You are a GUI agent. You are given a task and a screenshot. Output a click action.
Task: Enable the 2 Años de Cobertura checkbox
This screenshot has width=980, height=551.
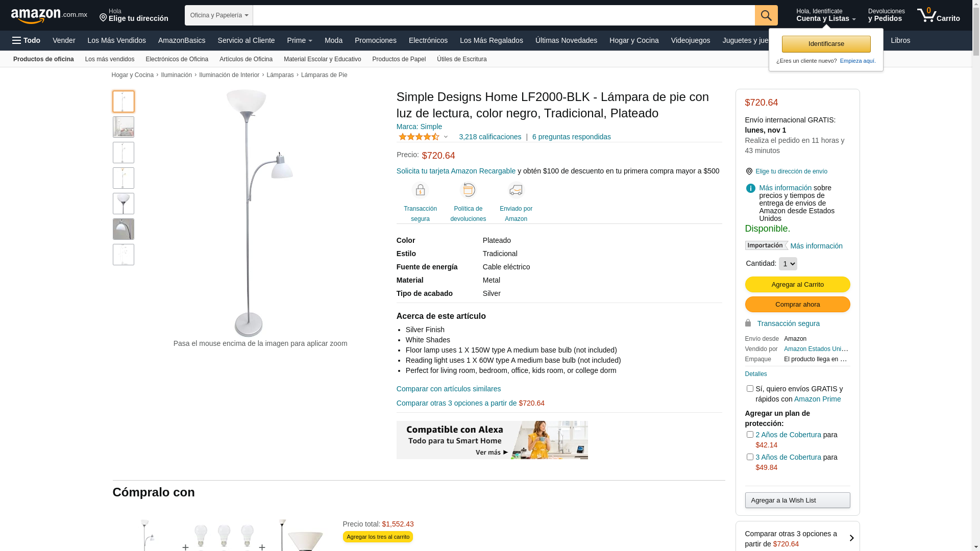point(750,435)
